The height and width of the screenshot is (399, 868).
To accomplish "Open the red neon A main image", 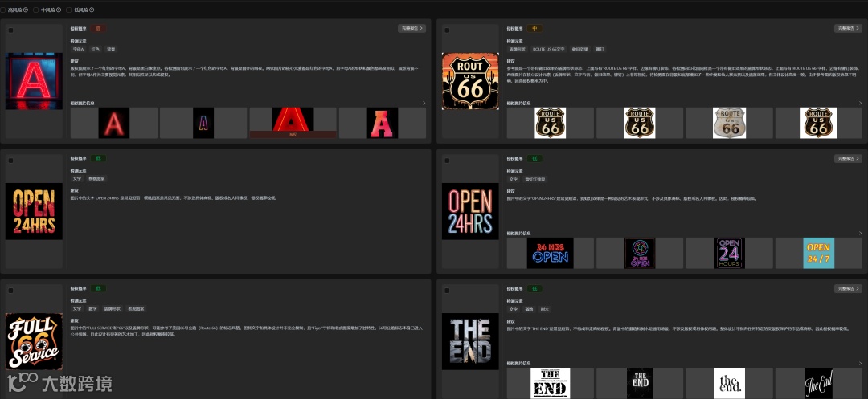I will [34, 81].
